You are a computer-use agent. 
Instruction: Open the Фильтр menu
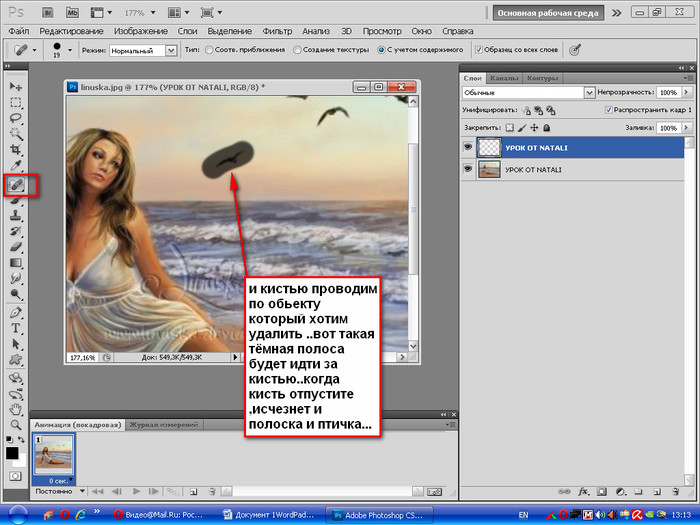click(x=277, y=31)
